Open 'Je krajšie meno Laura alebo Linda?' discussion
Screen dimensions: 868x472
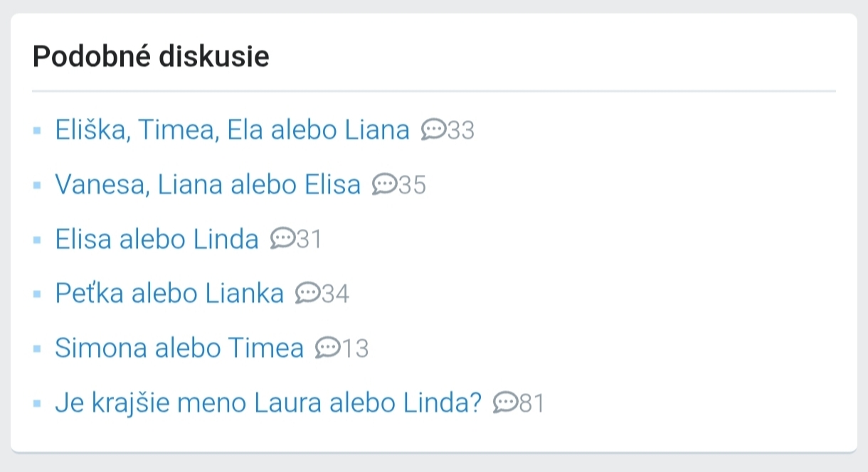click(x=268, y=403)
